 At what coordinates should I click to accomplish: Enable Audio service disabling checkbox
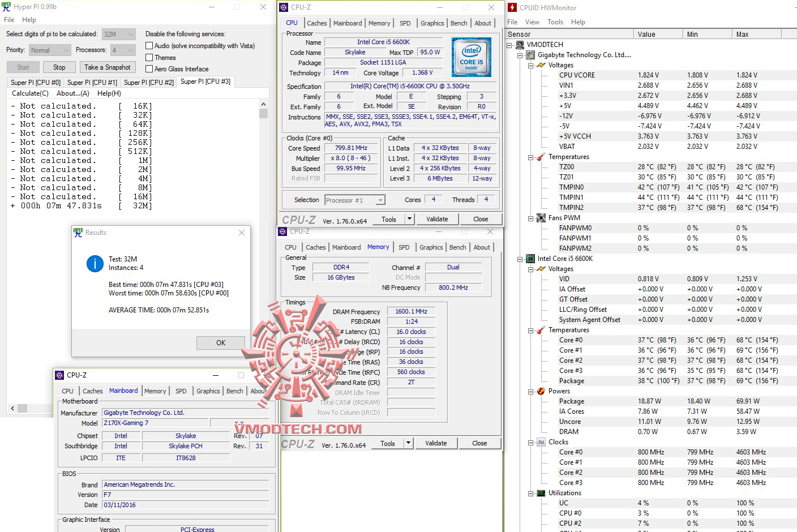pyautogui.click(x=149, y=46)
